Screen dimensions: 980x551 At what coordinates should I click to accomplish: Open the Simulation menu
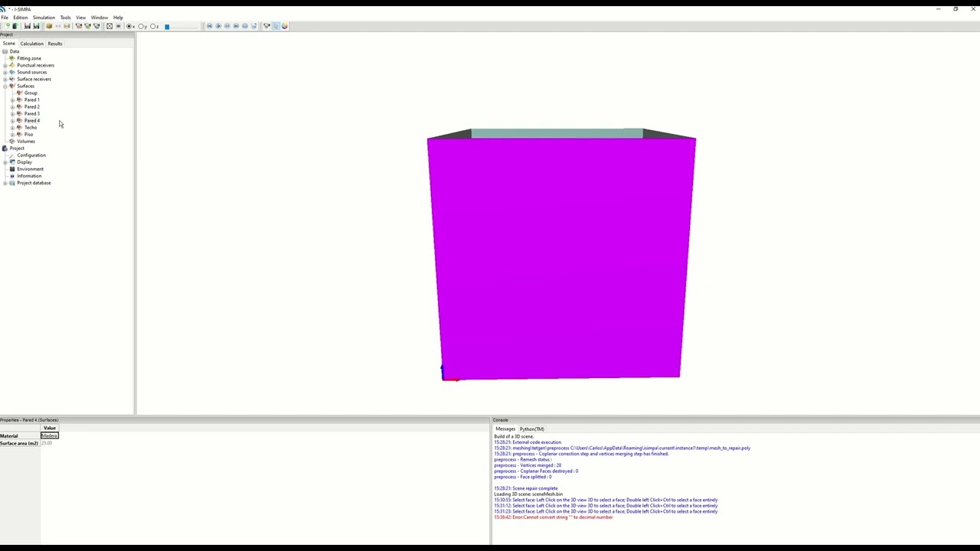pos(44,18)
